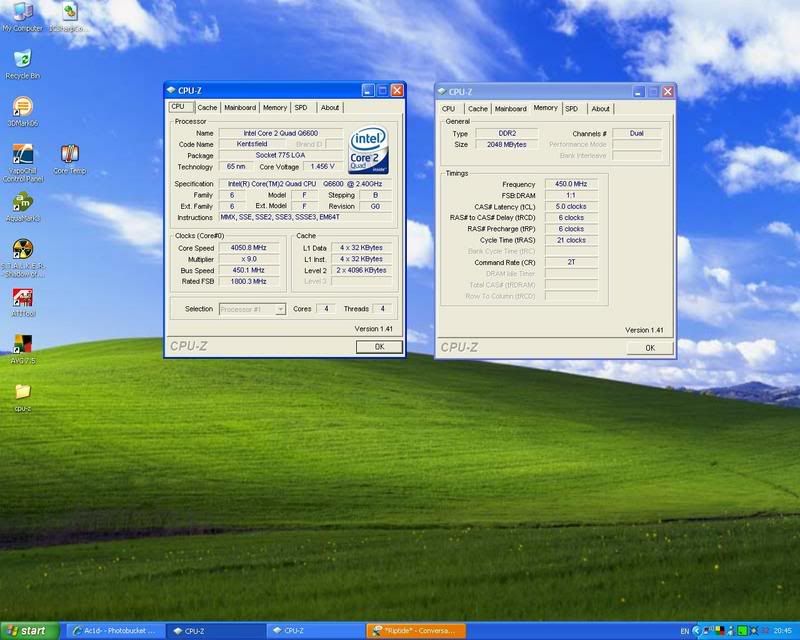Click the EN language indicator in the tray

[x=685, y=631]
